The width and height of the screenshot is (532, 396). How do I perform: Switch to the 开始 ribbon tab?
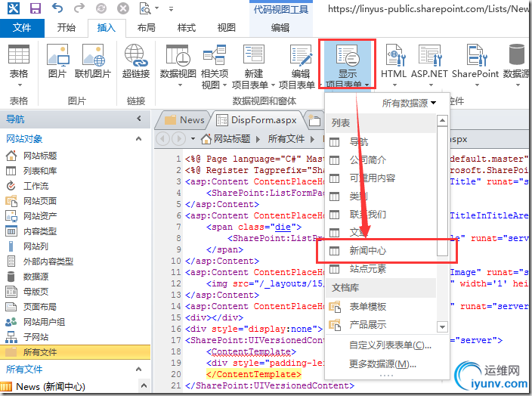66,27
